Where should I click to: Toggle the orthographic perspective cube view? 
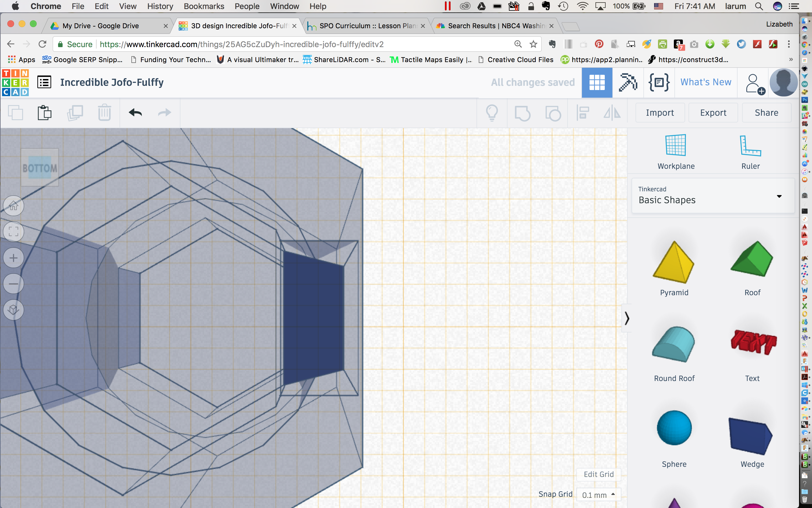pyautogui.click(x=14, y=310)
